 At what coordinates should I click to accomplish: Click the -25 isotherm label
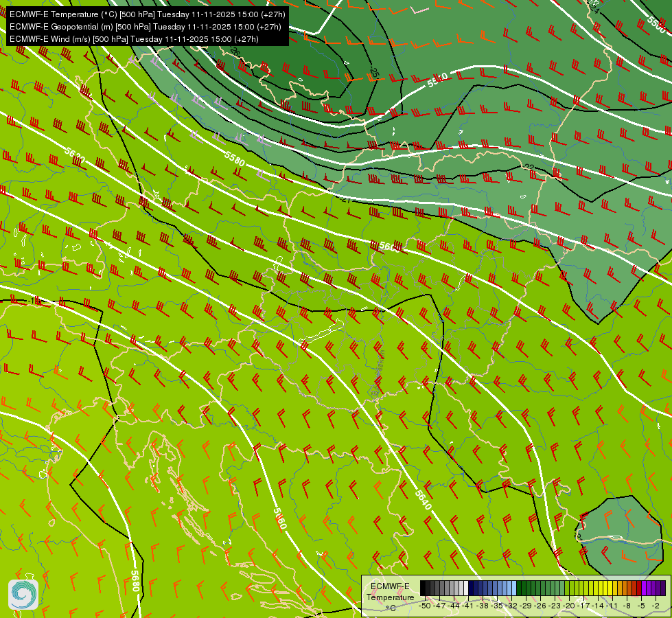373,73
